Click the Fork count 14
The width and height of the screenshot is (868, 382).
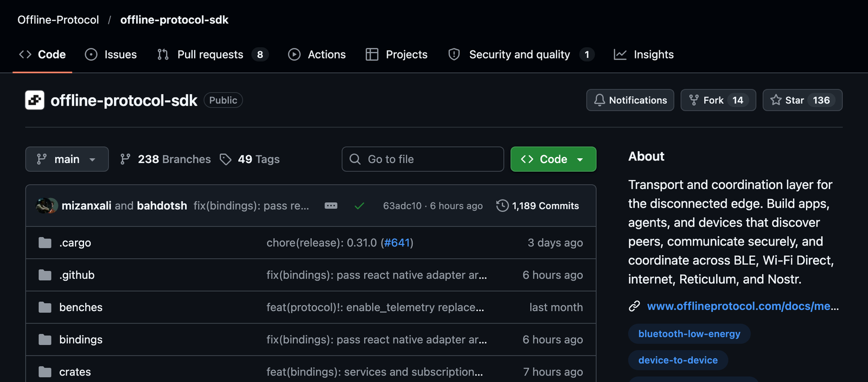(738, 100)
